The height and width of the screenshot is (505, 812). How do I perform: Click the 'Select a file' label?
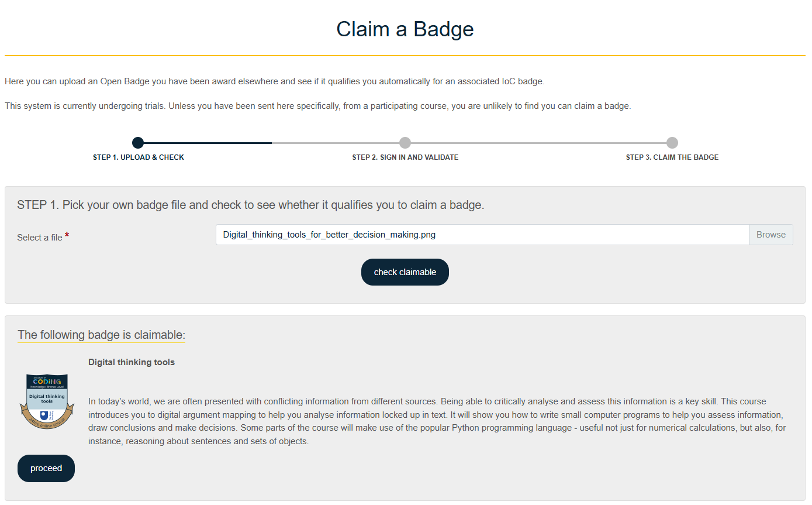40,238
